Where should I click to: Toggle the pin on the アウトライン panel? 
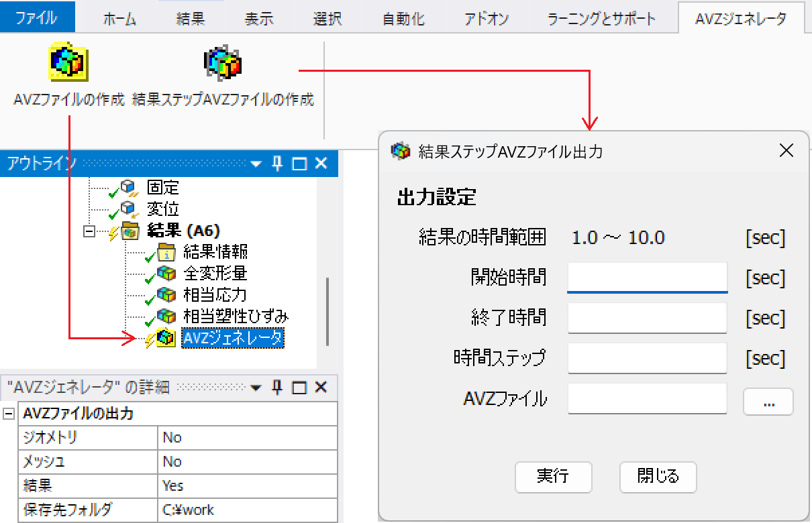278,164
